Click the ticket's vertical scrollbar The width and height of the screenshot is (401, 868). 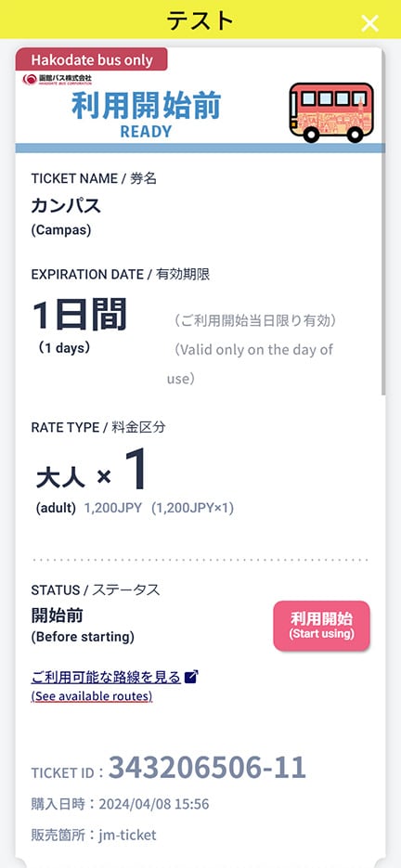[383, 222]
